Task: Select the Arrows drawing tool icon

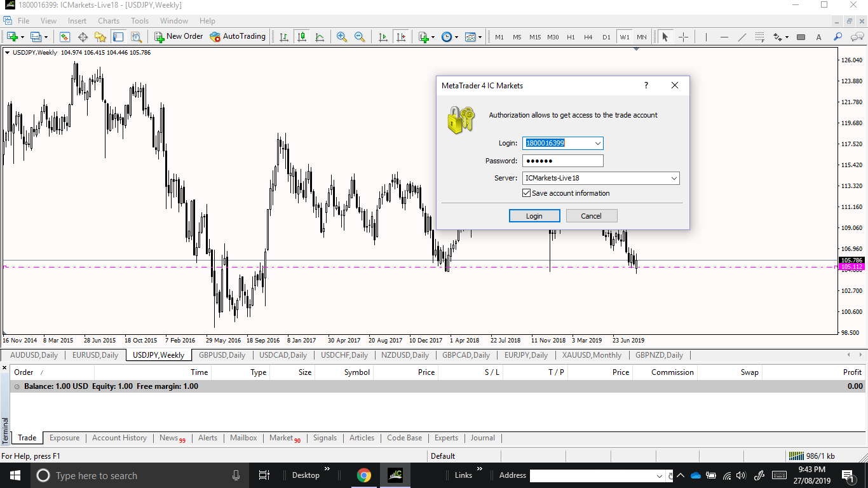Action: point(778,37)
